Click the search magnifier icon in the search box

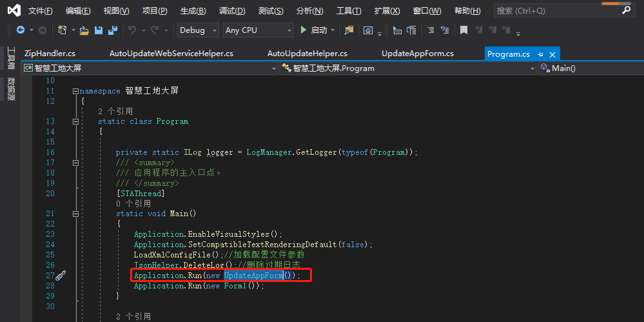(x=626, y=11)
